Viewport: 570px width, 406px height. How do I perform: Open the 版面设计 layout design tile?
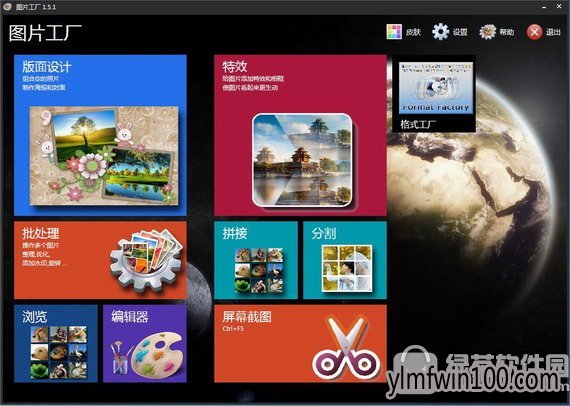pos(100,135)
